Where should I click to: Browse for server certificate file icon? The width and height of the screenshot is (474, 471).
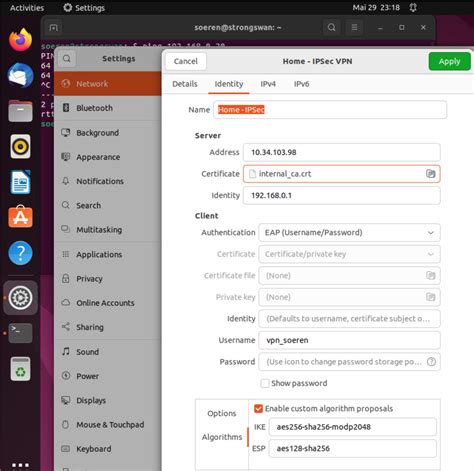pos(430,174)
